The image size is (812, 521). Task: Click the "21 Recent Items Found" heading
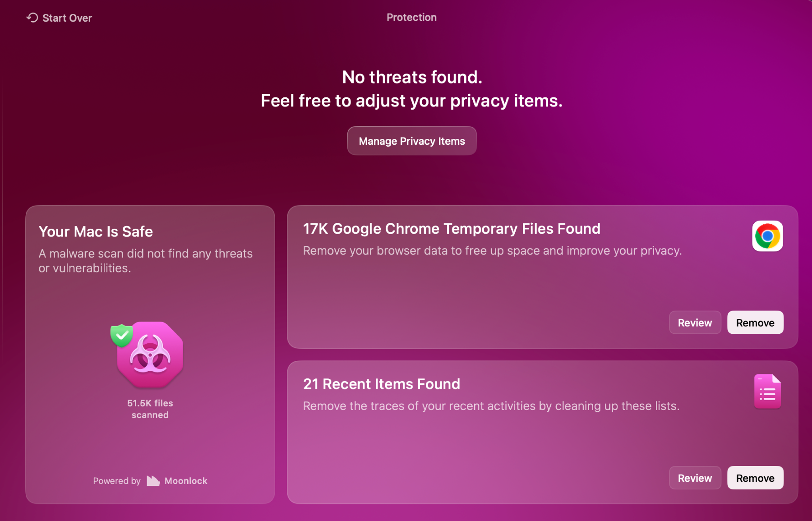pos(381,384)
